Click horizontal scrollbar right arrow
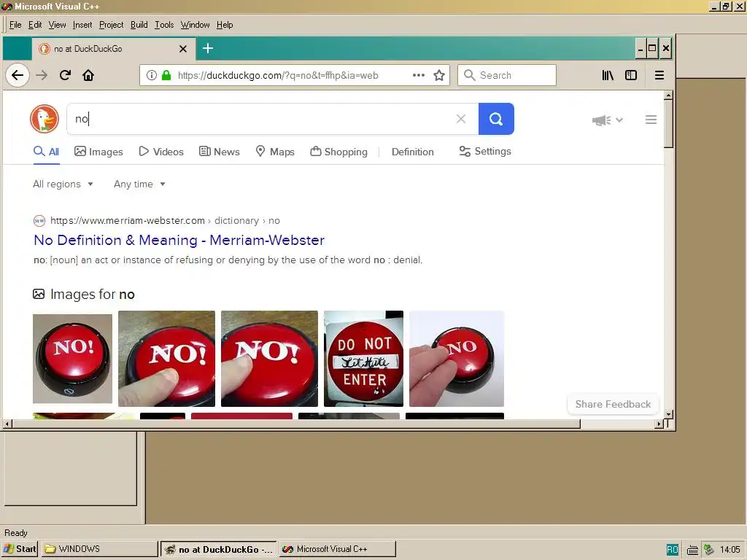 [659, 424]
